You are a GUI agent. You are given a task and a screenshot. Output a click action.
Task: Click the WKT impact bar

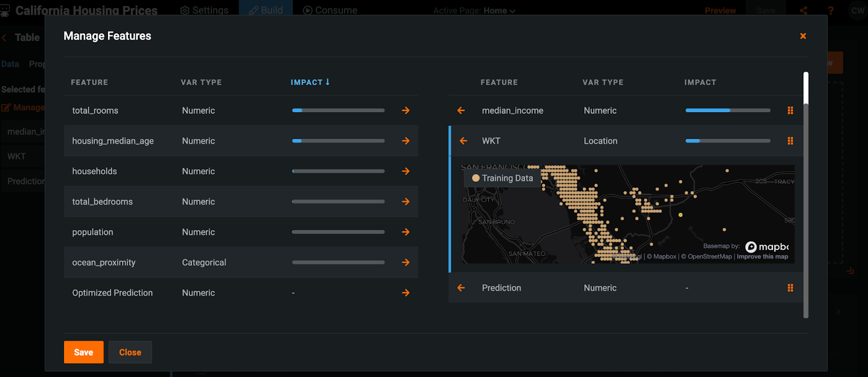(727, 140)
